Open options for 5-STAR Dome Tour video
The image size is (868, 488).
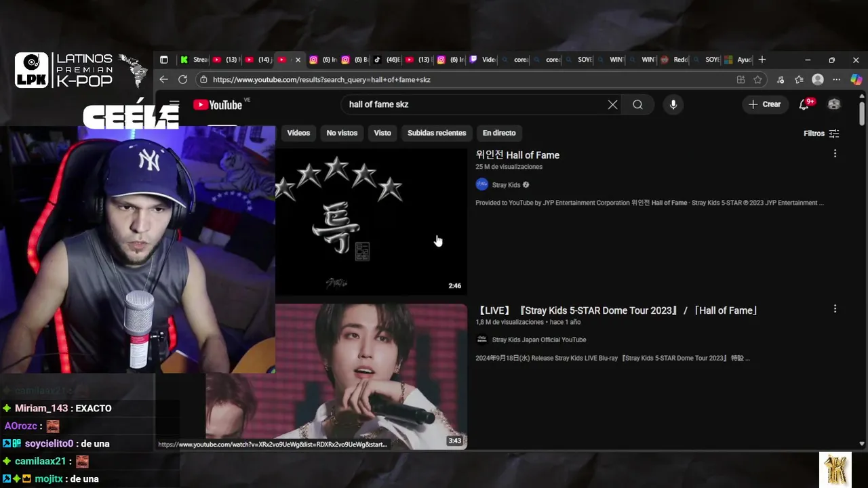click(835, 309)
